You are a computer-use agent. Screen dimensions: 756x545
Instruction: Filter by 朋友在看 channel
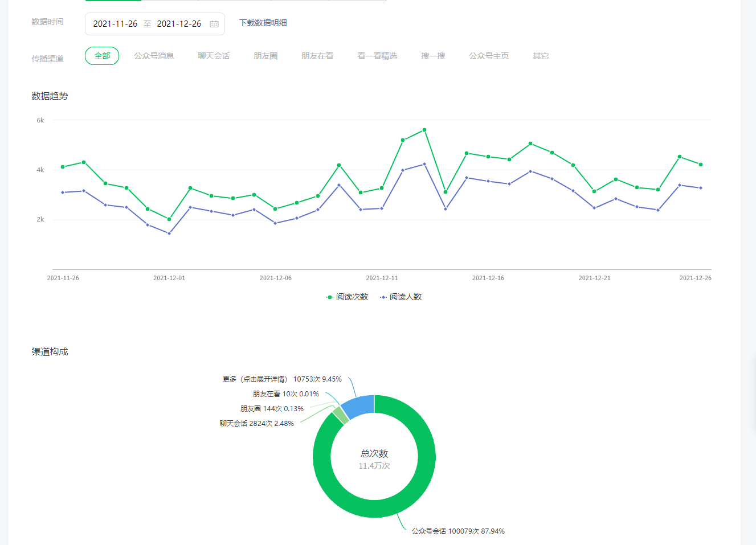point(317,56)
